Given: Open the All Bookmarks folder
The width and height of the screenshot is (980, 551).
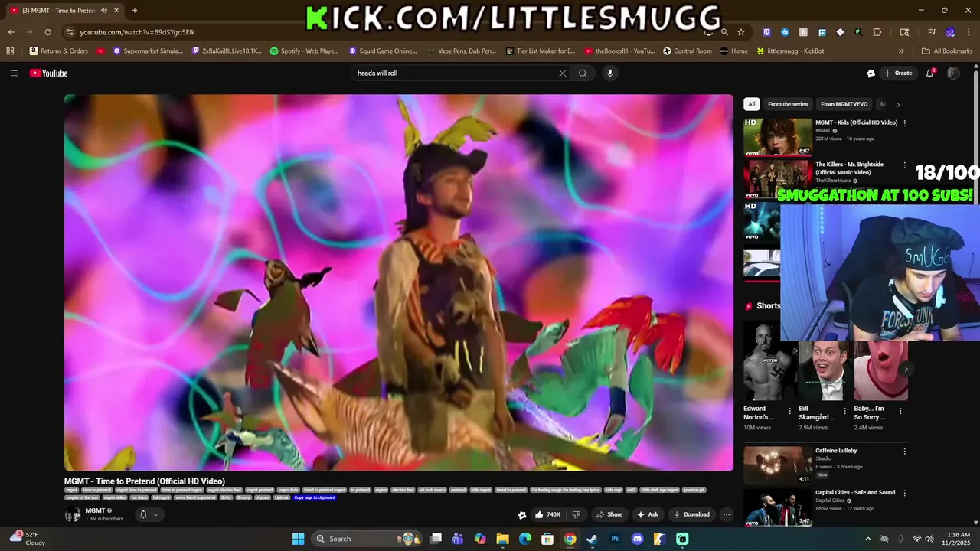Looking at the screenshot, I should tap(947, 51).
